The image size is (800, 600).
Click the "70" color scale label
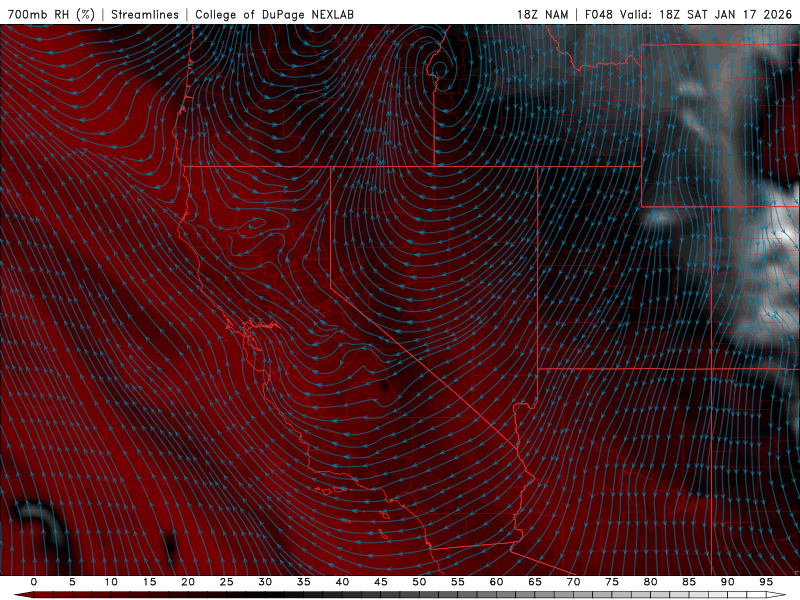click(573, 582)
